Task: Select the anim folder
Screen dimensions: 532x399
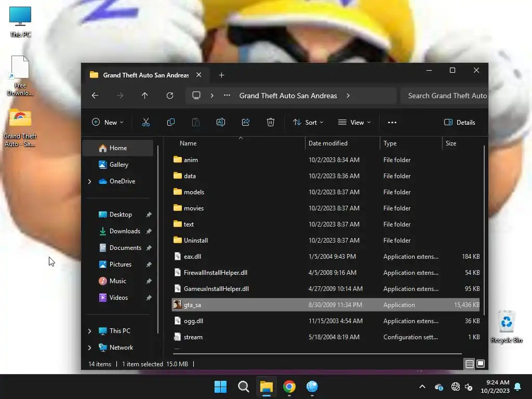Action: (x=326, y=160)
